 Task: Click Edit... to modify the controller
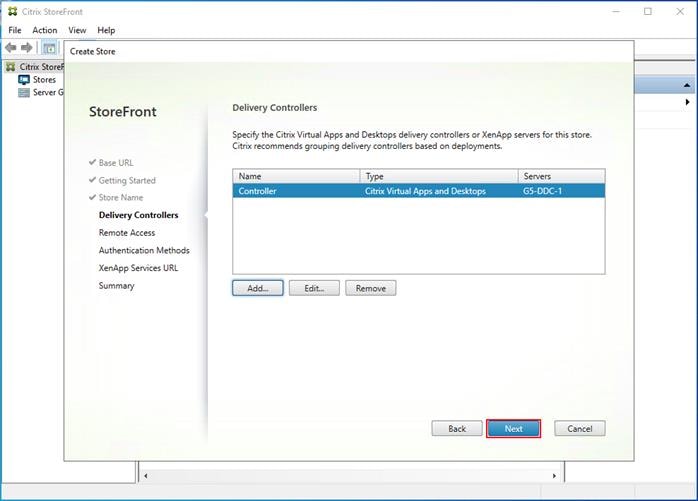click(x=314, y=288)
